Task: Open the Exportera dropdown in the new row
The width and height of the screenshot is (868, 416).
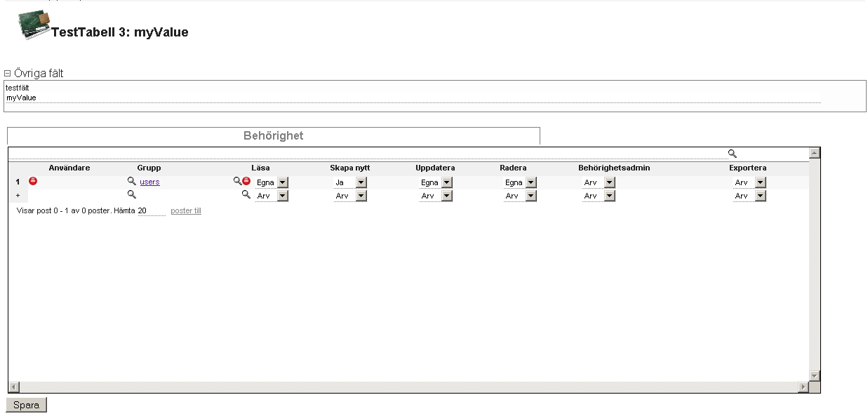Action: pos(760,196)
